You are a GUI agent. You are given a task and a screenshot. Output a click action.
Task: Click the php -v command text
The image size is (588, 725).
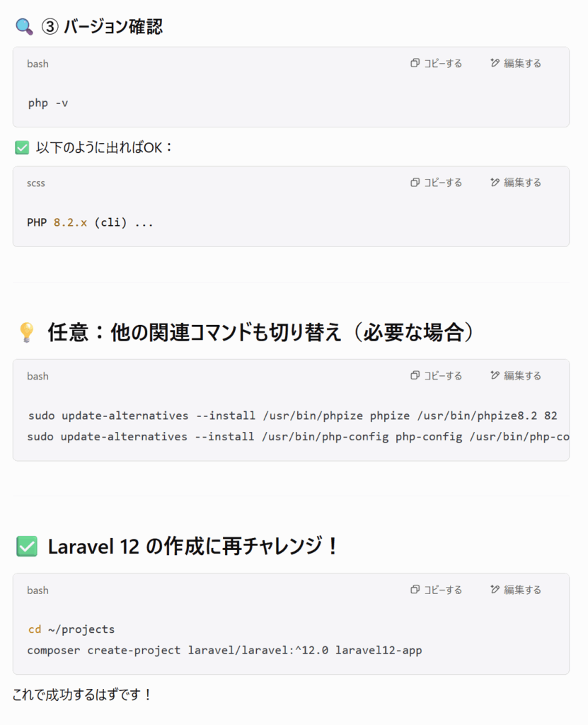(x=48, y=103)
